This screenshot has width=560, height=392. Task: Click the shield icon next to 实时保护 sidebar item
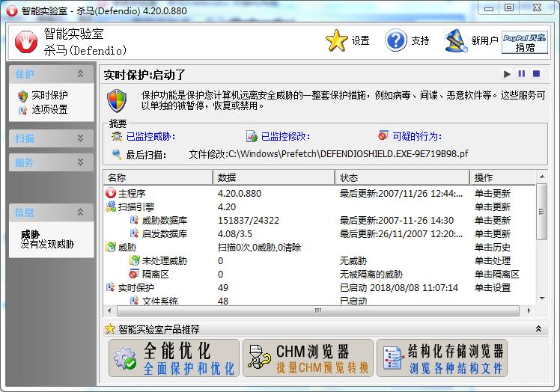point(22,96)
